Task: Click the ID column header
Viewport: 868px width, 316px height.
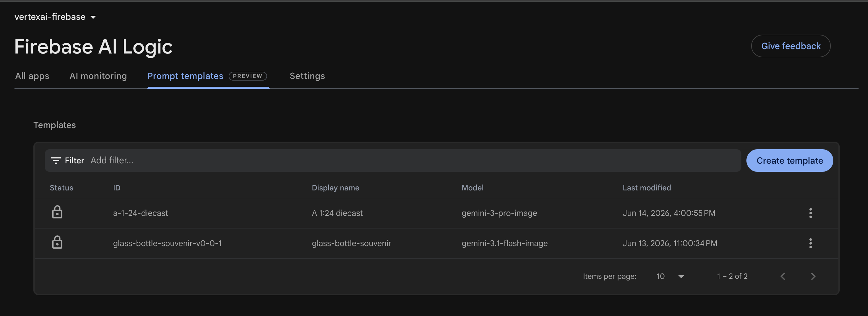Action: click(x=117, y=188)
